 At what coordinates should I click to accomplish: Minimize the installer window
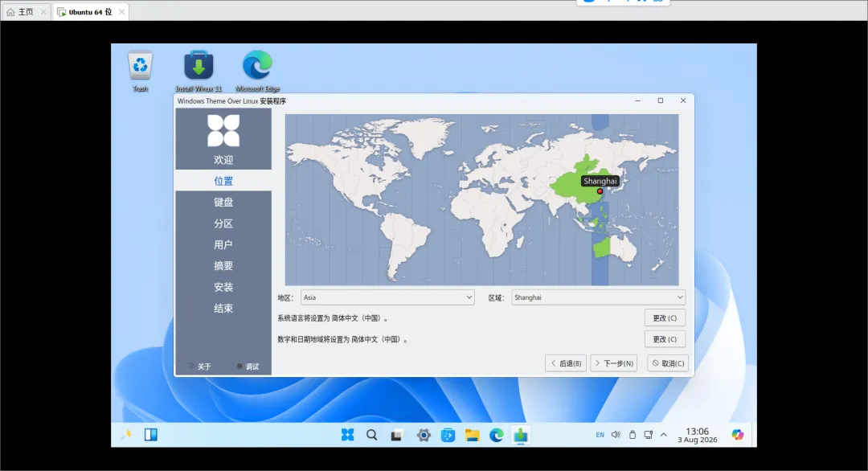coord(637,100)
